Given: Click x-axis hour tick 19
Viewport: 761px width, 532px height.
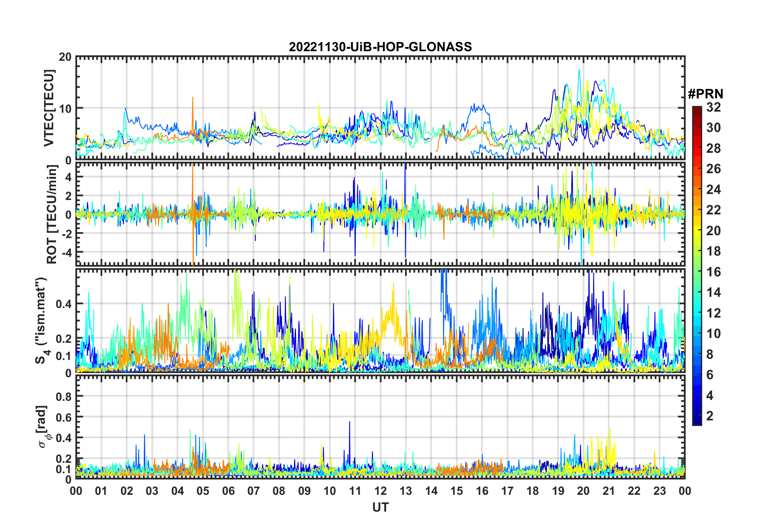Looking at the screenshot, I should click(x=558, y=491).
